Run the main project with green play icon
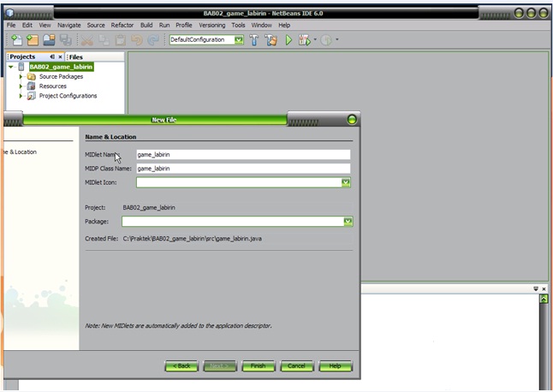 288,40
